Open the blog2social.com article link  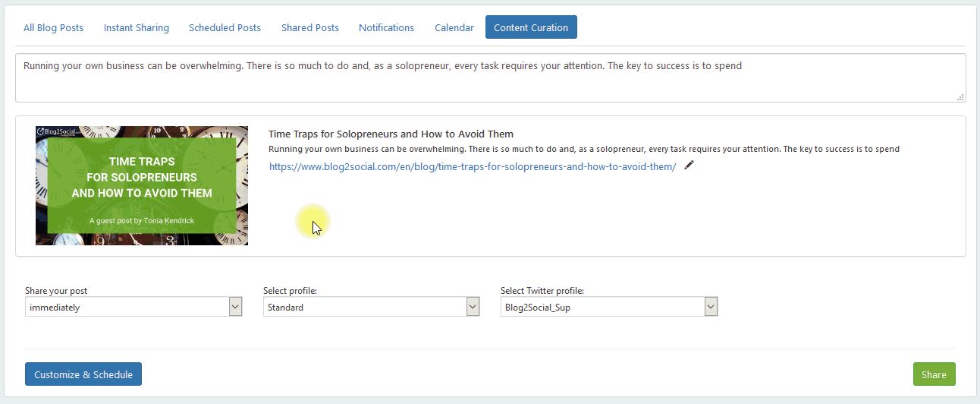[x=472, y=166]
